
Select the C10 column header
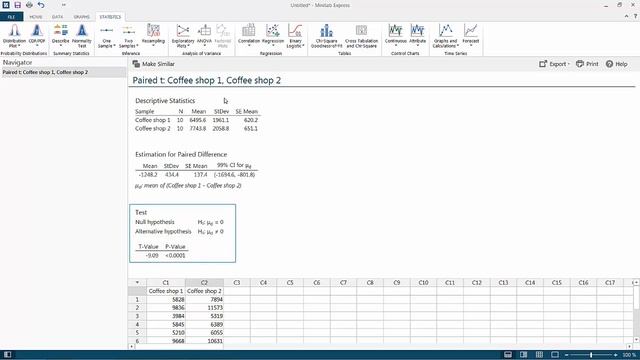pos(423,282)
